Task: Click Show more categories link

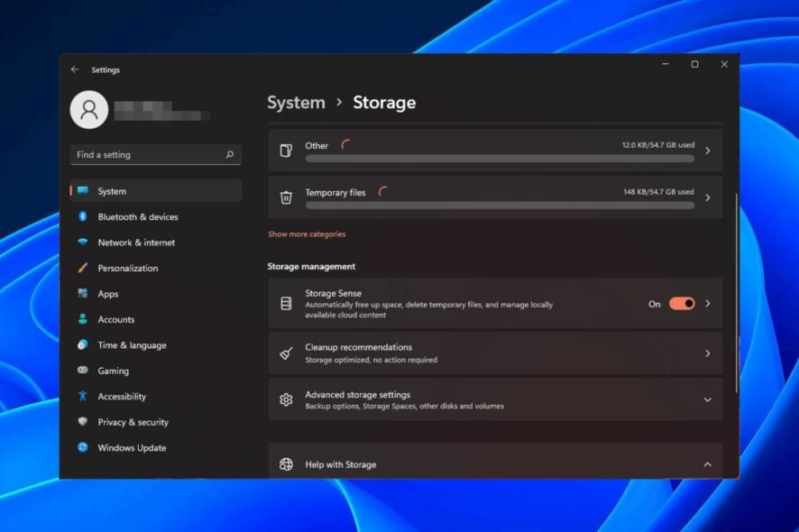Action: click(x=307, y=234)
